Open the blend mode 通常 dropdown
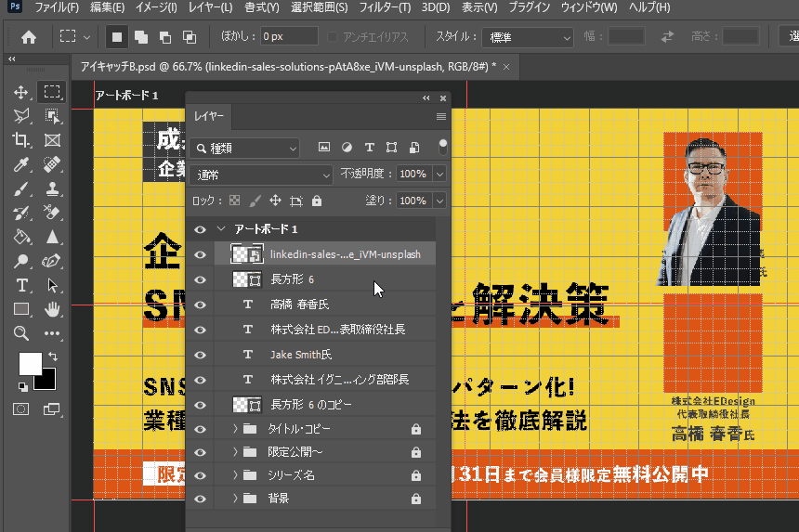The height and width of the screenshot is (532, 799). [x=261, y=175]
